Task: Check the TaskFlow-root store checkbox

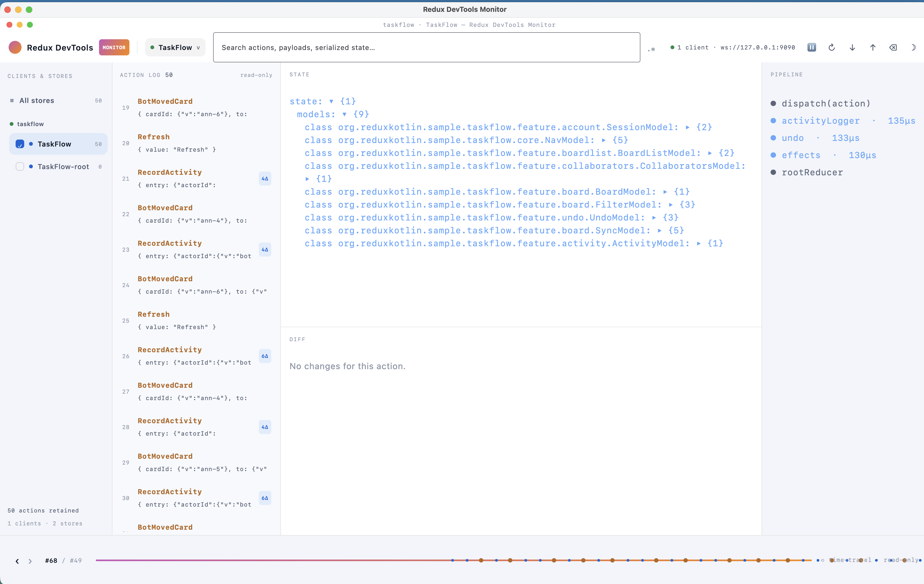Action: 20,166
